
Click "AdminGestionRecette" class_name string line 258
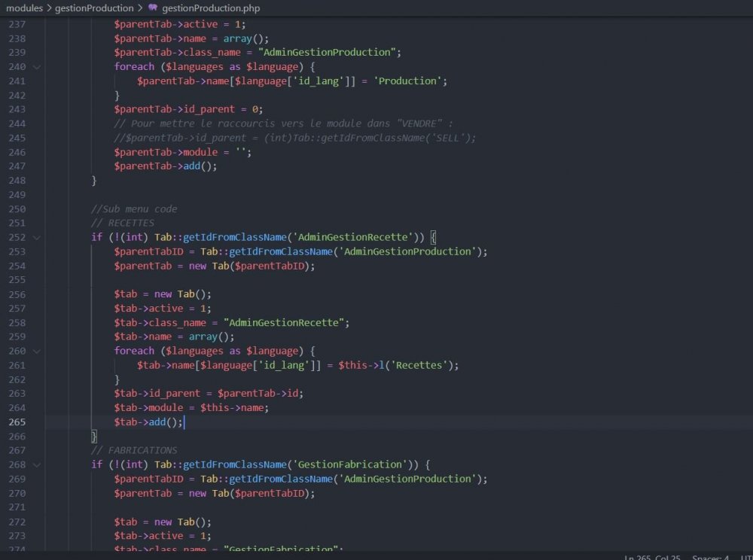click(x=284, y=323)
